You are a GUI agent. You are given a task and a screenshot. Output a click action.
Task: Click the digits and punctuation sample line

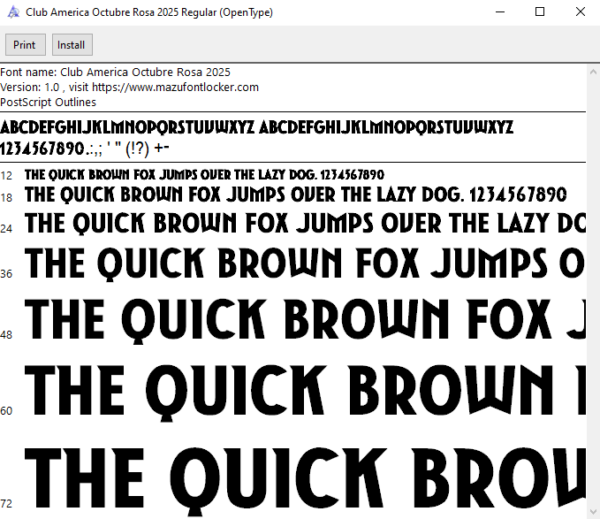(84, 149)
